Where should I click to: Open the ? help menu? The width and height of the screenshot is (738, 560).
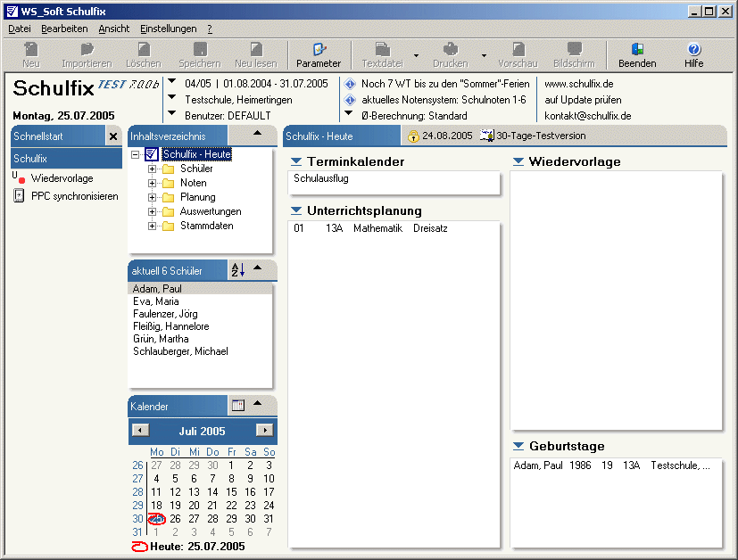(210, 29)
